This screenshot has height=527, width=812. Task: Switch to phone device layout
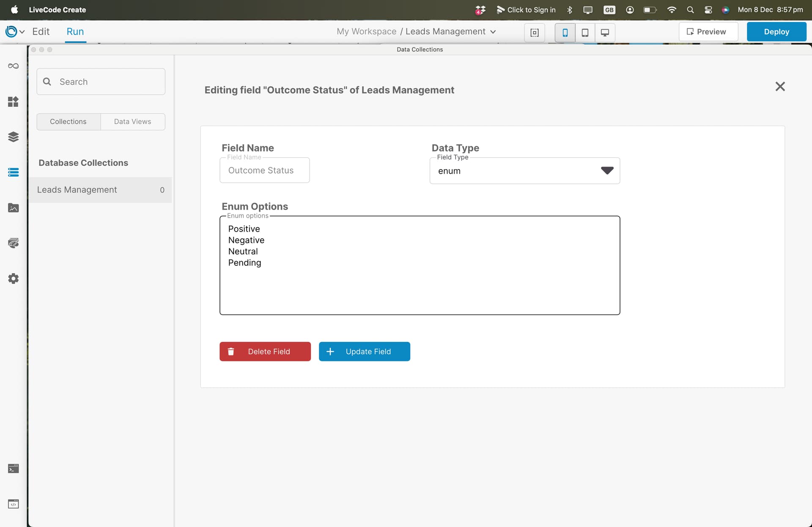pos(565,33)
